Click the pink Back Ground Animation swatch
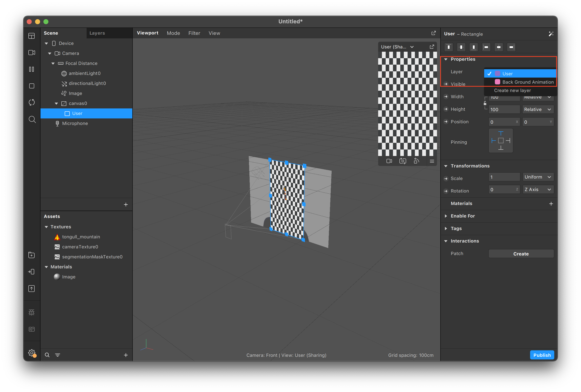 [497, 82]
